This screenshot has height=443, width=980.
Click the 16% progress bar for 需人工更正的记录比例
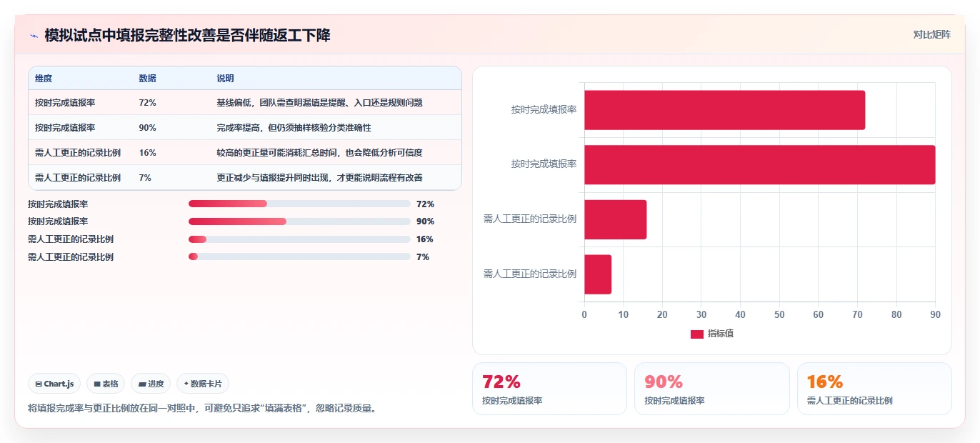point(299,239)
